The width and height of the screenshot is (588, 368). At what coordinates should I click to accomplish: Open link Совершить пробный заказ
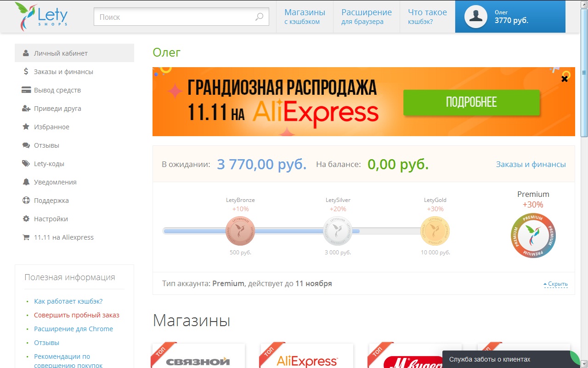(x=76, y=315)
